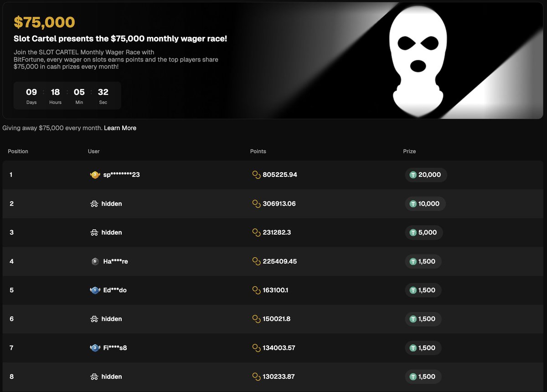Click the coin icon beside 225409.45 points
Image resolution: width=547 pixels, height=392 pixels.
(256, 261)
